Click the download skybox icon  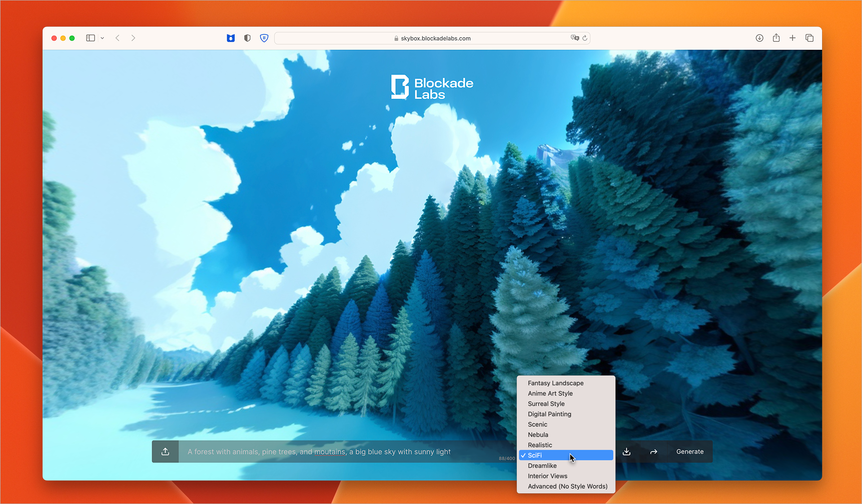tap(626, 451)
